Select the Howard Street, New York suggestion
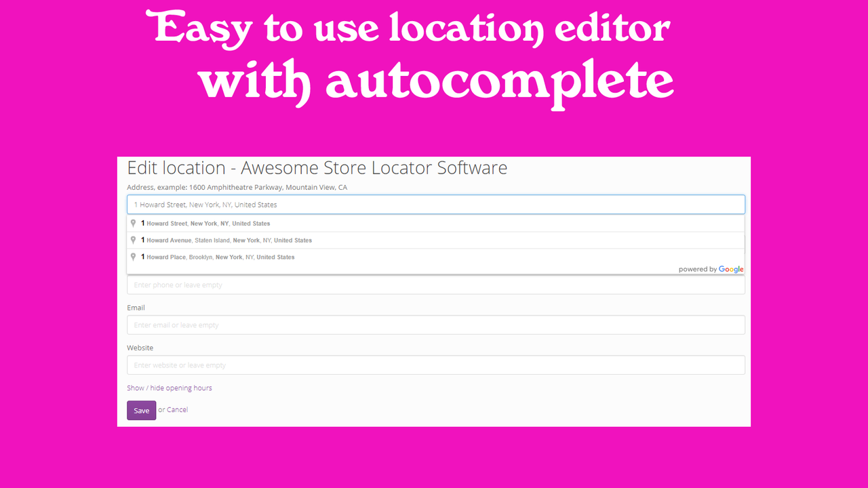 [x=205, y=223]
